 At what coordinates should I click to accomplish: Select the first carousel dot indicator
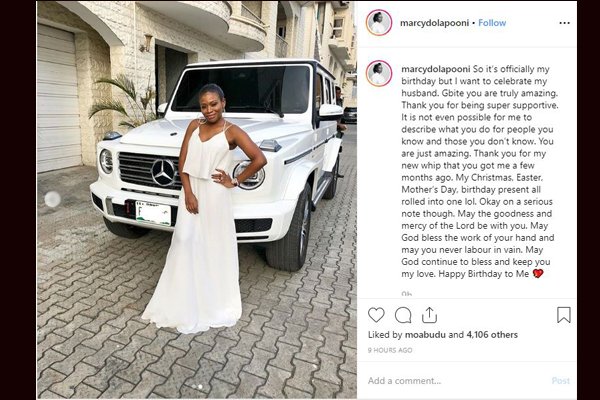click(193, 387)
